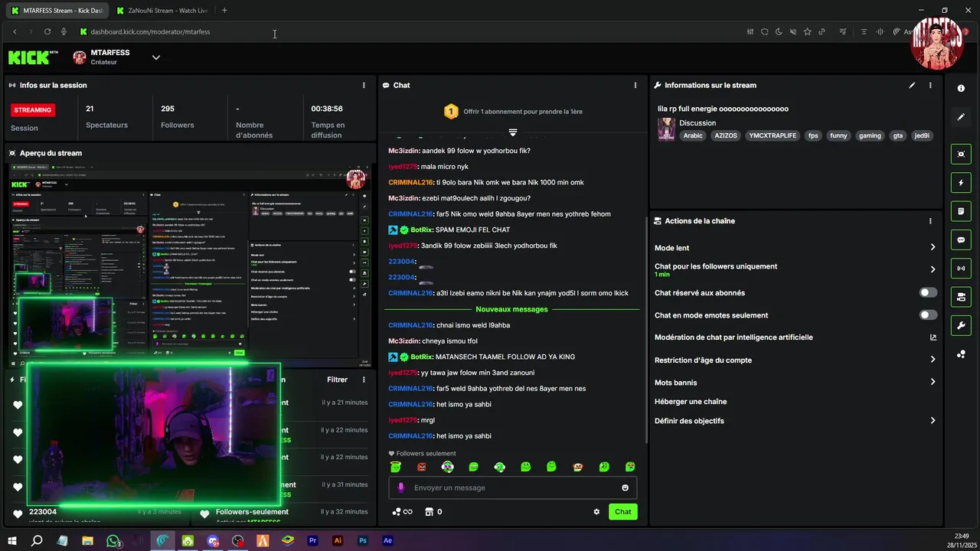
Task: Open the emoji picker in message box
Action: 625,487
